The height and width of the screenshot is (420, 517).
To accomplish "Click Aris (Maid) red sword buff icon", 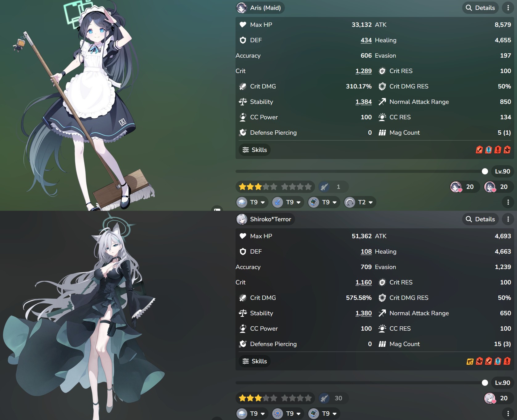I will (x=479, y=150).
